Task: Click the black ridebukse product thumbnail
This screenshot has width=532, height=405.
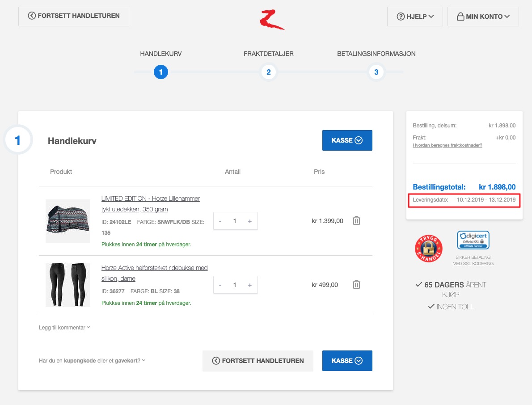Action: tap(68, 285)
